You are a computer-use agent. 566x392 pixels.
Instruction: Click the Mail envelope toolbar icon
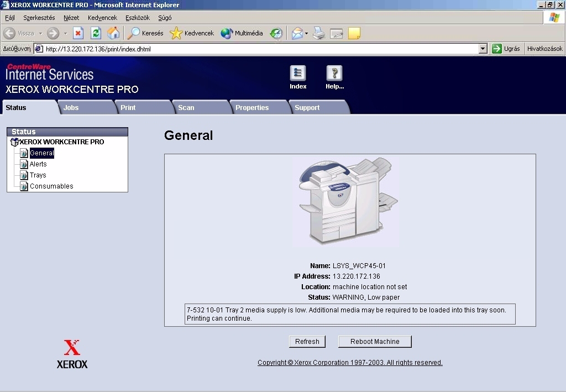pyautogui.click(x=297, y=33)
